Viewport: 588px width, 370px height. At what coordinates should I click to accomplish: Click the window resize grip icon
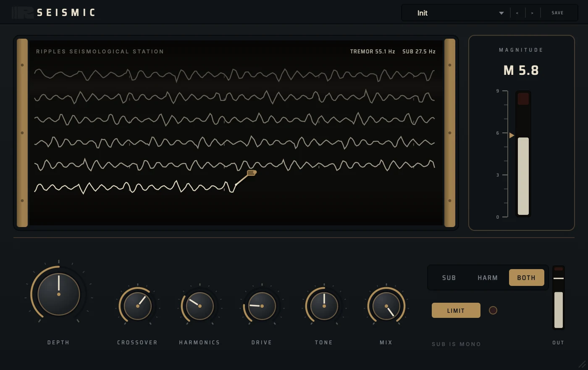582,364
